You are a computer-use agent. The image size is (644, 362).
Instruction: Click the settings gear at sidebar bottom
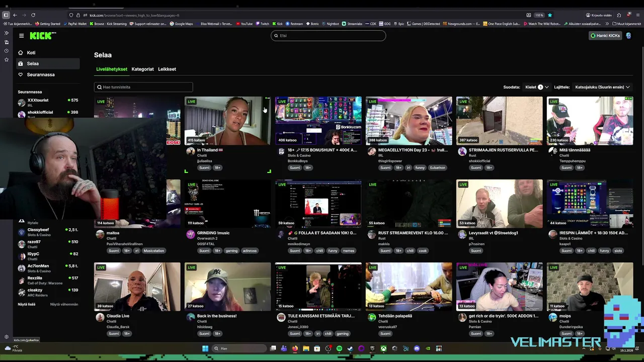[x=7, y=337]
